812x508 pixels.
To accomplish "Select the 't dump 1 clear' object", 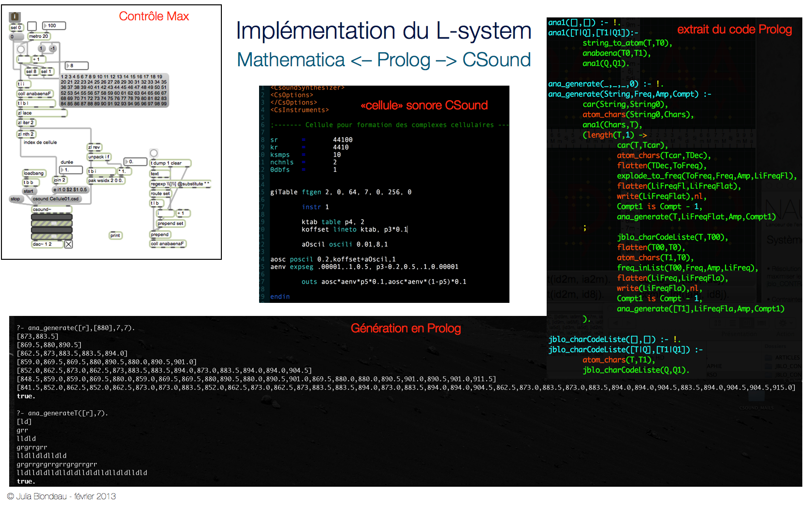I will click(x=171, y=163).
